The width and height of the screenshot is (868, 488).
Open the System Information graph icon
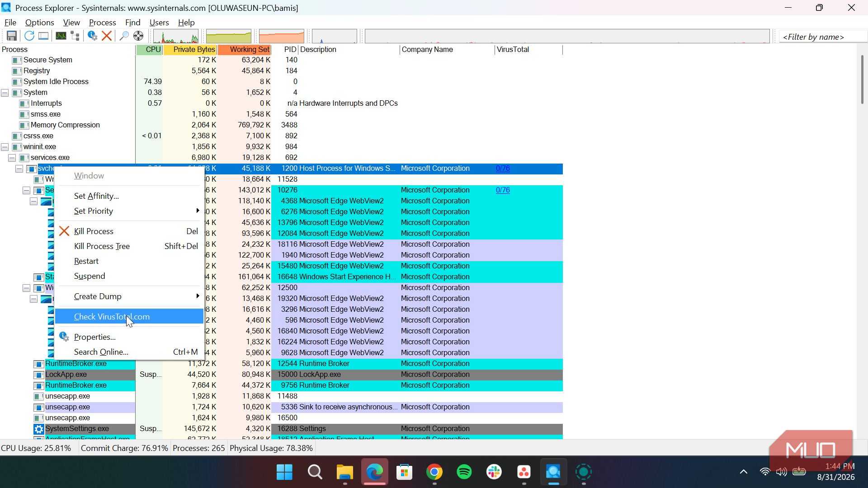(x=61, y=36)
